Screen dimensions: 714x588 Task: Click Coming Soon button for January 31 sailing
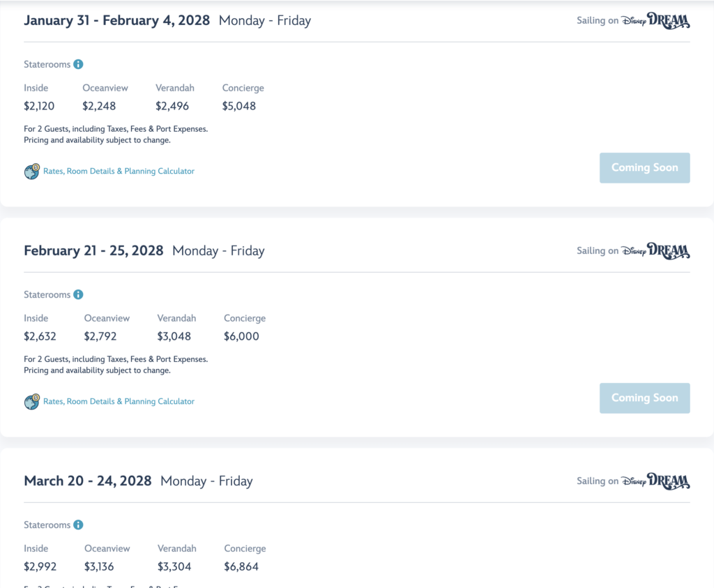(645, 168)
